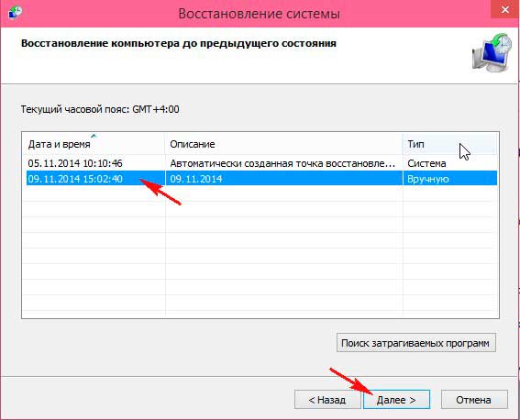
Task: Click description cell 09.11.2014
Action: [x=196, y=179]
